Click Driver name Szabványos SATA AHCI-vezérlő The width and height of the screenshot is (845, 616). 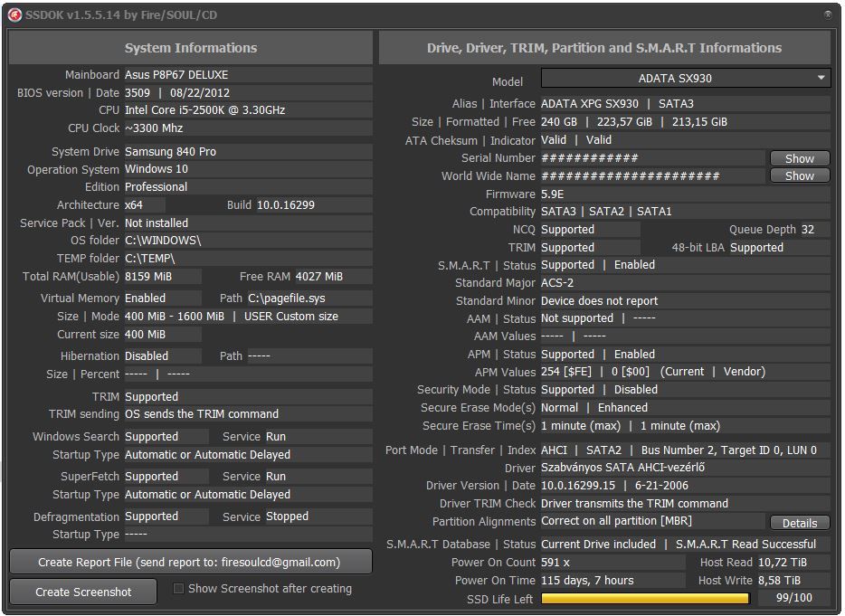pyautogui.click(x=623, y=468)
